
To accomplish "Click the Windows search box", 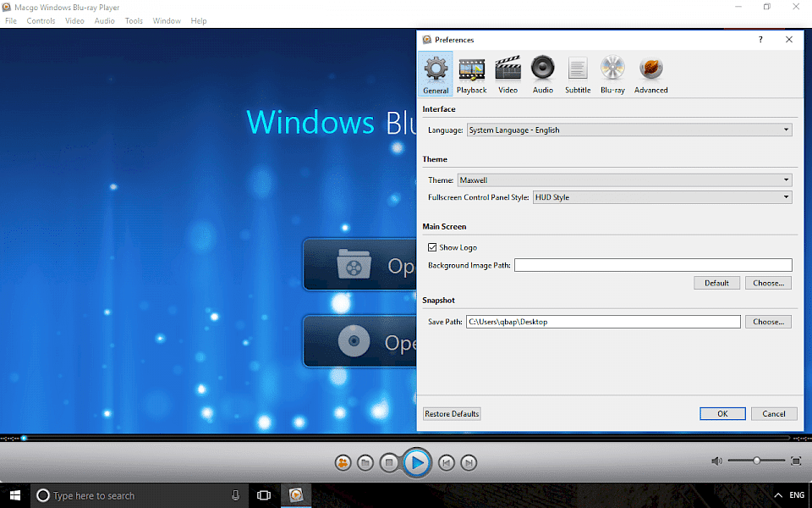I will coord(140,495).
